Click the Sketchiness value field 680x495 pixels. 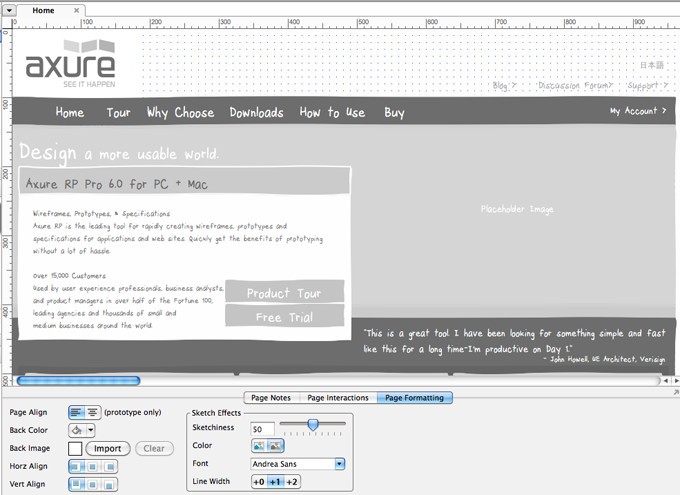[x=262, y=429]
